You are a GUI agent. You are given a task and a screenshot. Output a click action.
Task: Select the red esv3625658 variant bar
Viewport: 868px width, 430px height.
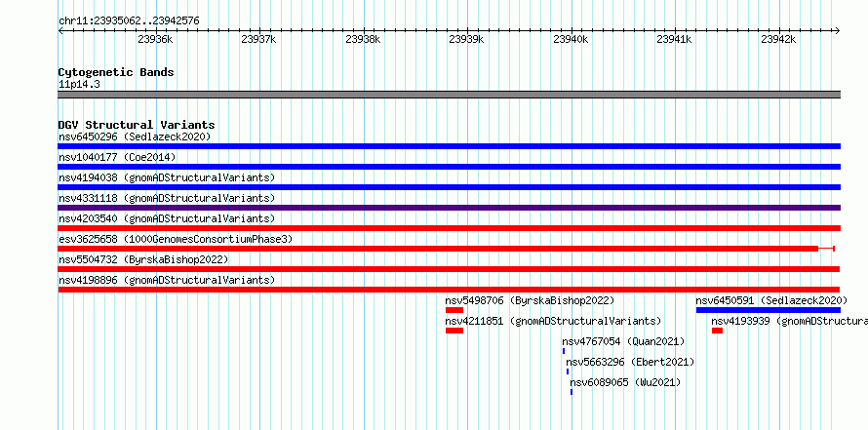[x=446, y=249]
